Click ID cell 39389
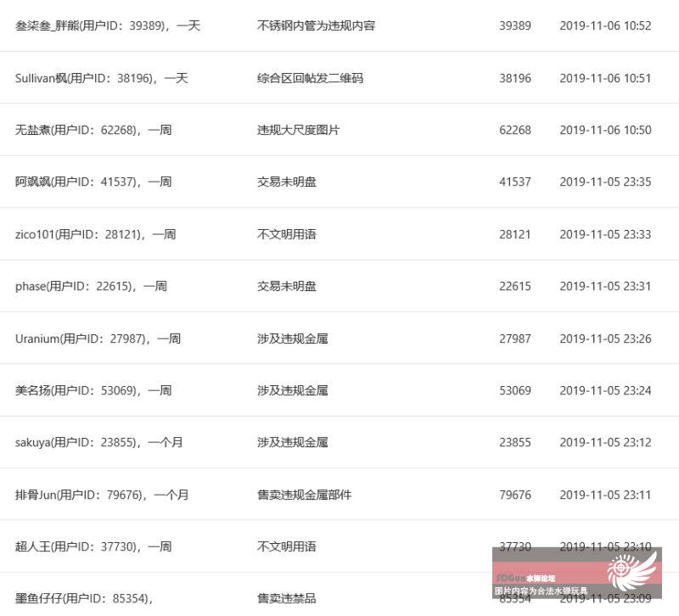 point(515,26)
